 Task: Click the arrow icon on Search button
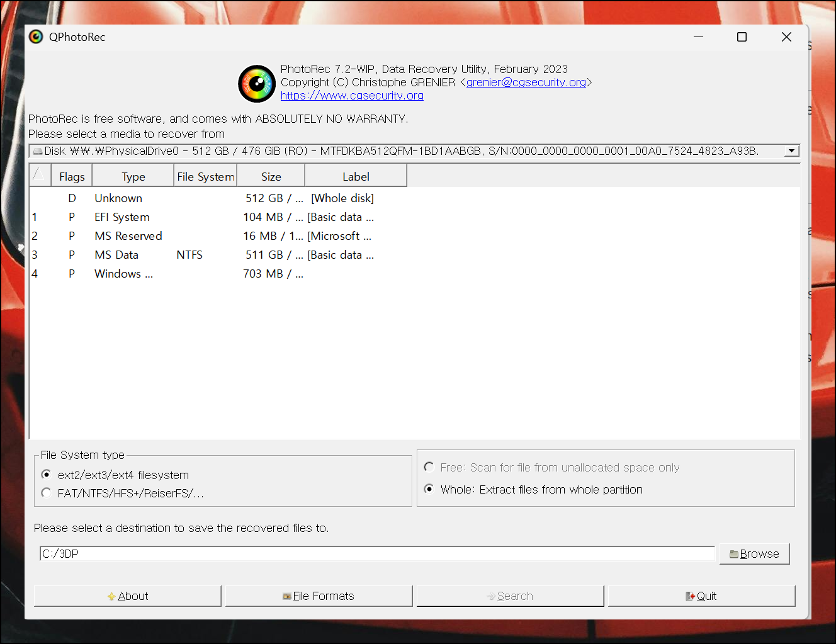coord(491,596)
